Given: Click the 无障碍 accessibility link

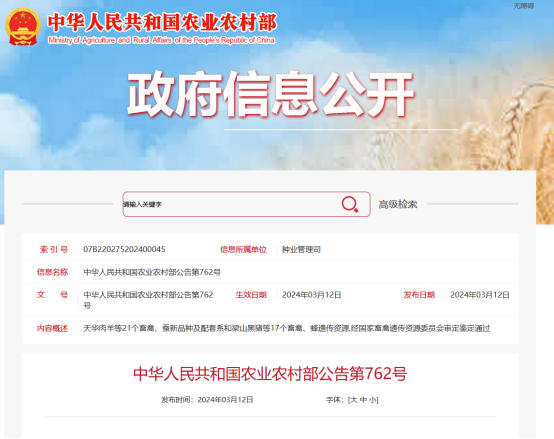Looking at the screenshot, I should tap(523, 6).
